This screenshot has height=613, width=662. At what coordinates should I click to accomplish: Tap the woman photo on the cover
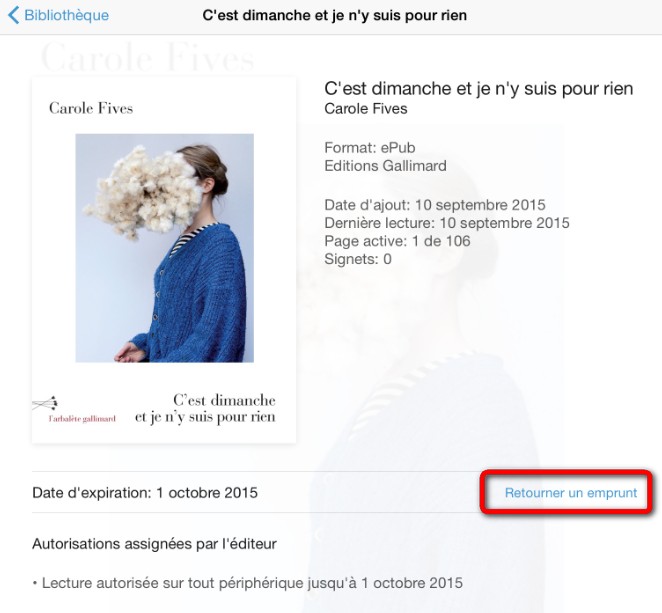pyautogui.click(x=165, y=248)
